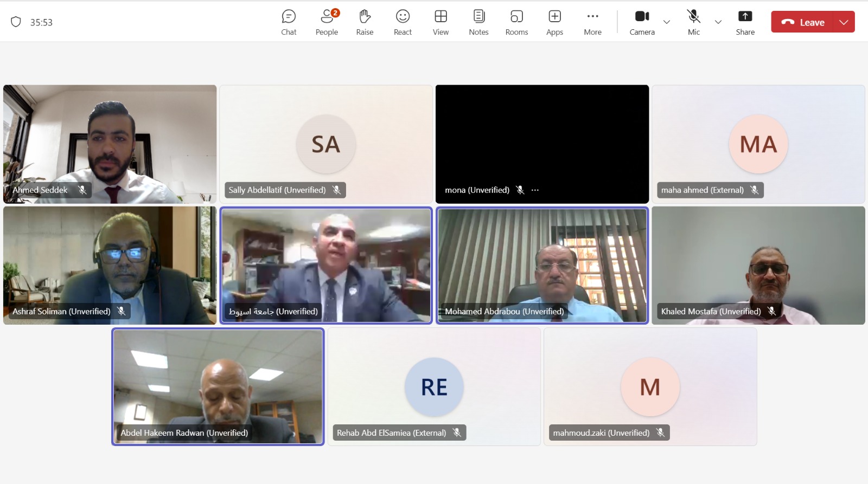The width and height of the screenshot is (868, 484).
Task: Raise your hand in the meeting
Action: click(365, 22)
